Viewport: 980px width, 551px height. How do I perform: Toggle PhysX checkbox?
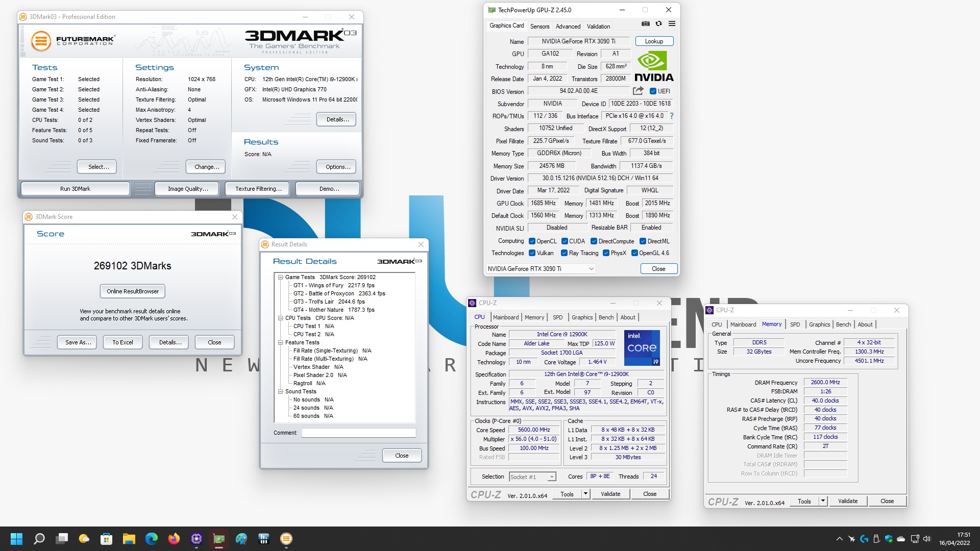coord(606,253)
